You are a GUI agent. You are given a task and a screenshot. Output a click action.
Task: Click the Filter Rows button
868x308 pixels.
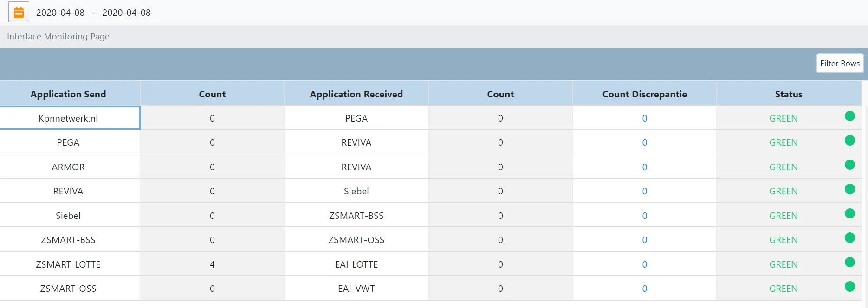click(840, 64)
